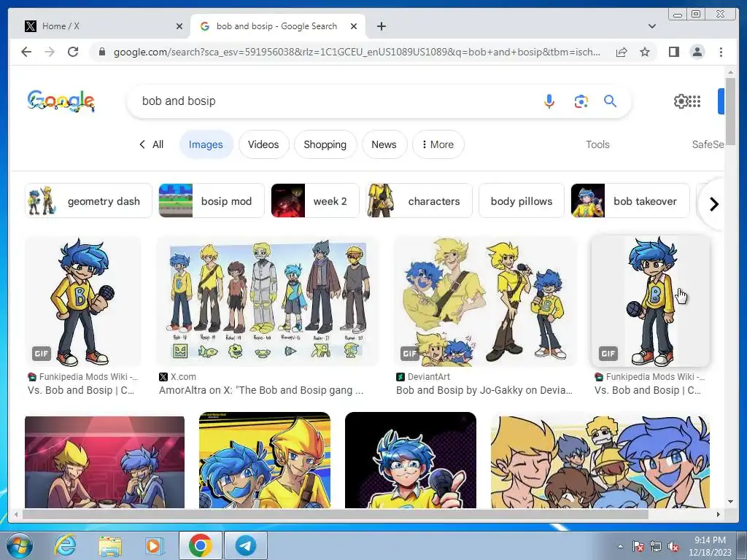
Task: Open Telegram from the taskbar
Action: (246, 545)
